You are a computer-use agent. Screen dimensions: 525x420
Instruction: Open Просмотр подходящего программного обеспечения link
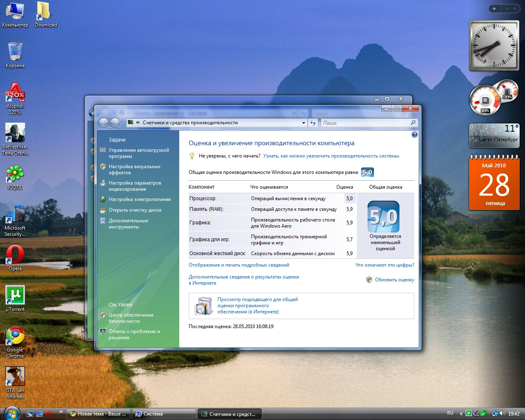tap(258, 306)
